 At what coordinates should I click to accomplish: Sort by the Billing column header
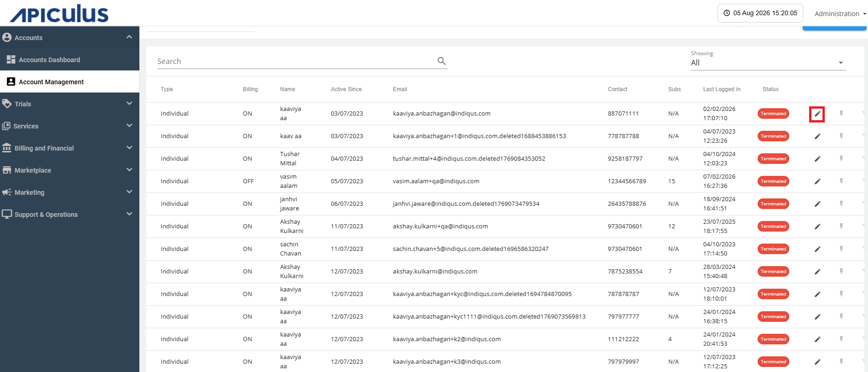(250, 89)
